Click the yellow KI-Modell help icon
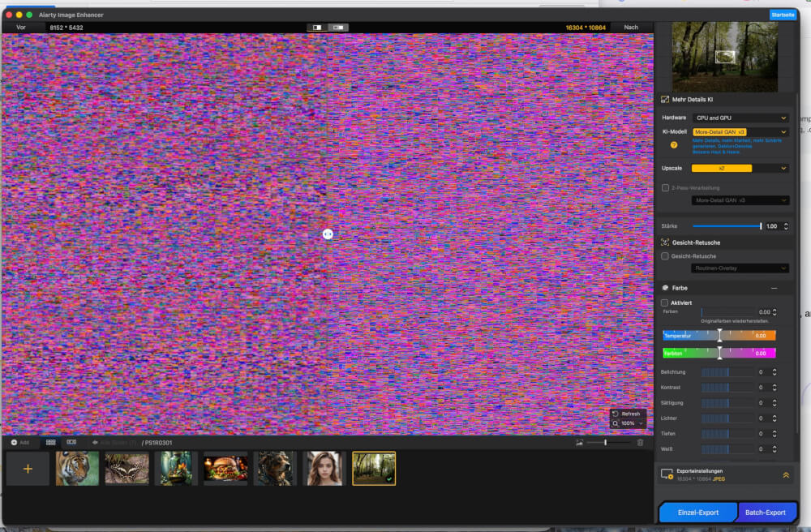The height and width of the screenshot is (532, 811). 673,145
